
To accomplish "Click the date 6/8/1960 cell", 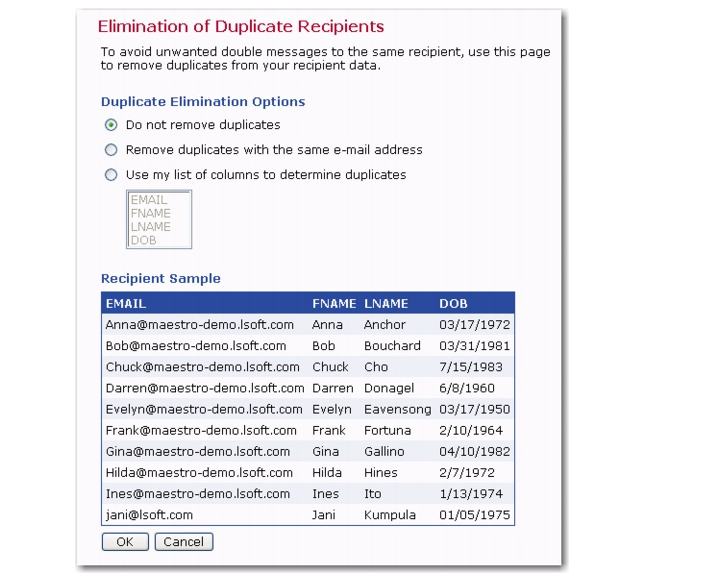I will [467, 388].
